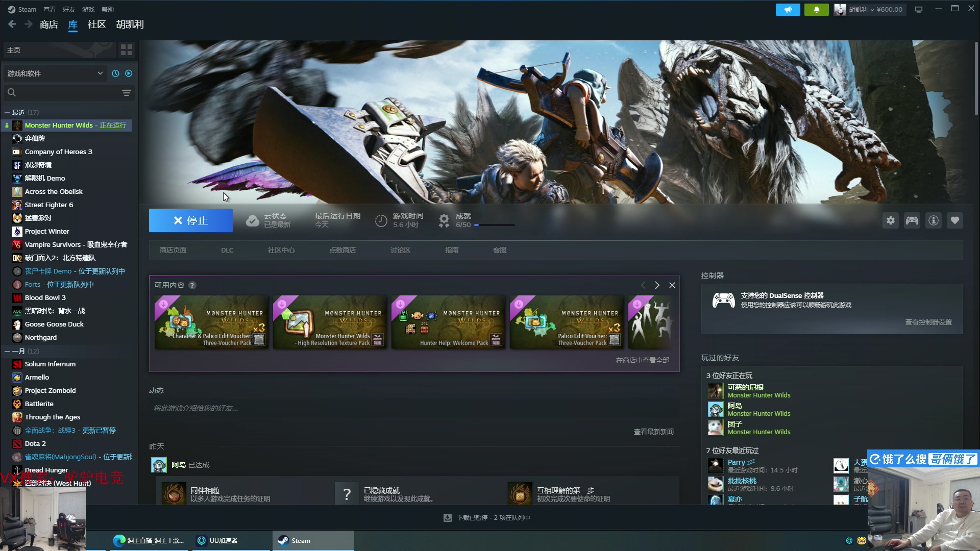The image size is (980, 551).
Task: Open 商店页面 link
Action: (x=173, y=250)
